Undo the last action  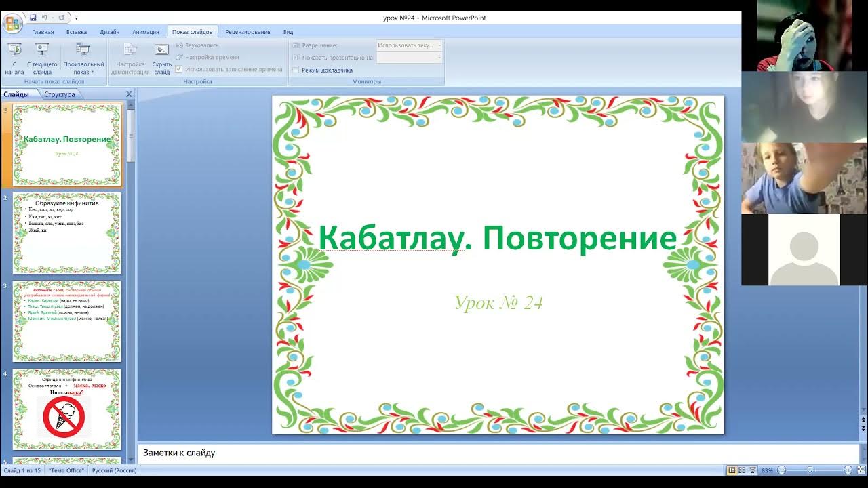pyautogui.click(x=45, y=18)
